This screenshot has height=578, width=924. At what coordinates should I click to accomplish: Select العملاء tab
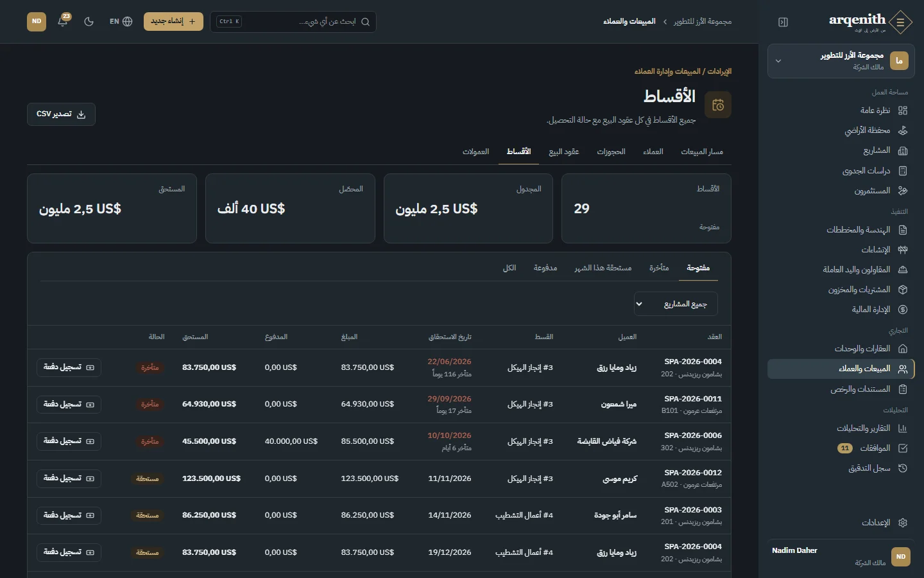point(653,152)
